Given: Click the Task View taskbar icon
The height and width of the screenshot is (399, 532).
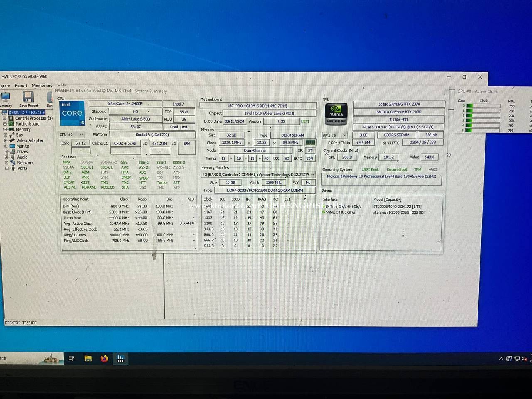Looking at the screenshot, I should pos(71,358).
